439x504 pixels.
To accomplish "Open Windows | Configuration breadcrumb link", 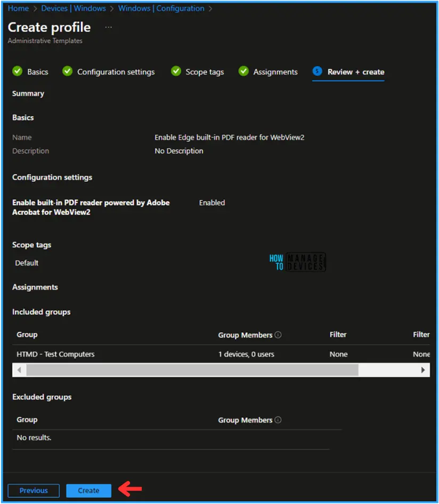I will point(161,9).
